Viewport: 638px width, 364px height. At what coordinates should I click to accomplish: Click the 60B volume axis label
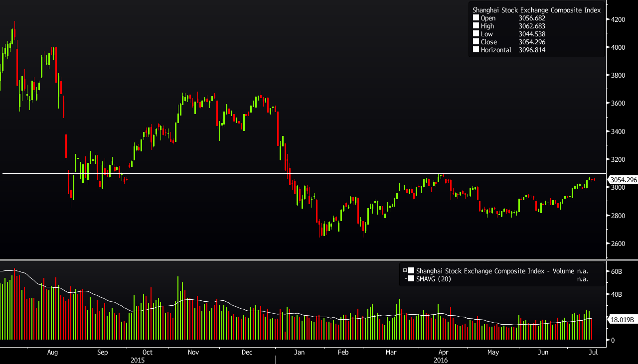point(616,271)
